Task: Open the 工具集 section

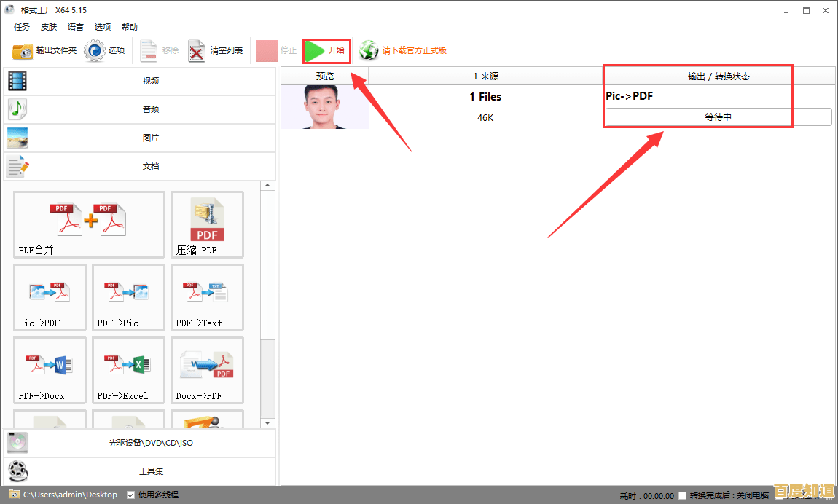Action: tap(151, 471)
